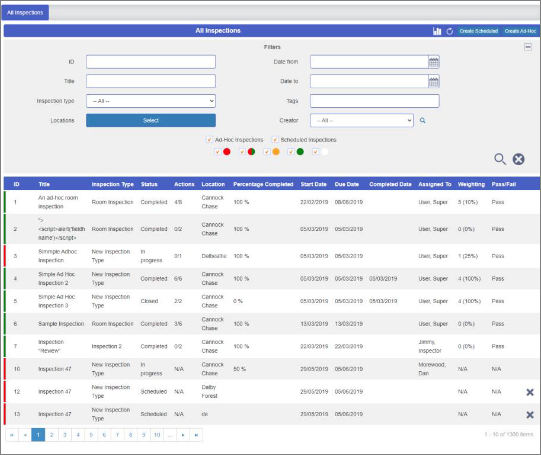Click the Locations Select button
541x455 pixels.
pyautogui.click(x=151, y=120)
